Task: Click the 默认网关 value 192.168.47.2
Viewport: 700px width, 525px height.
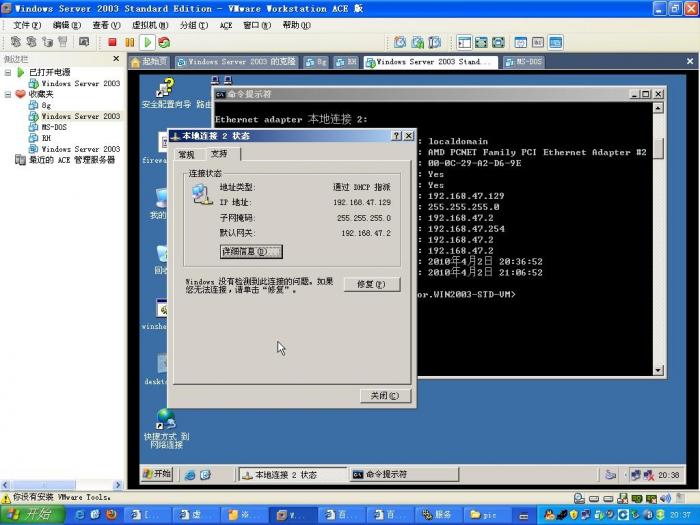Action: [366, 233]
